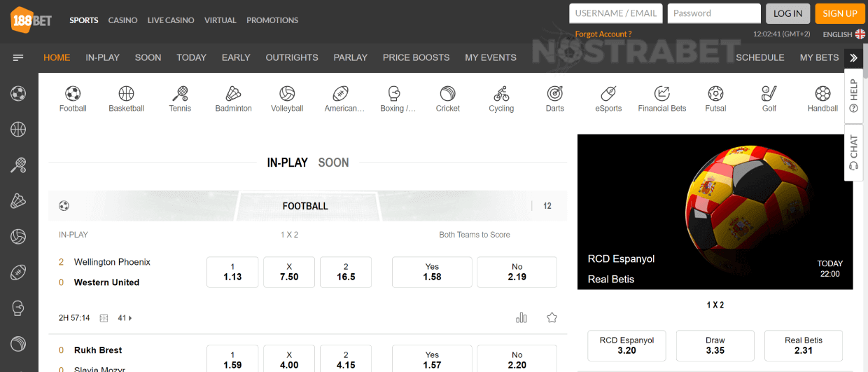The height and width of the screenshot is (372, 868).
Task: Bet on RCD Espanyol at 3.20
Action: pos(626,345)
